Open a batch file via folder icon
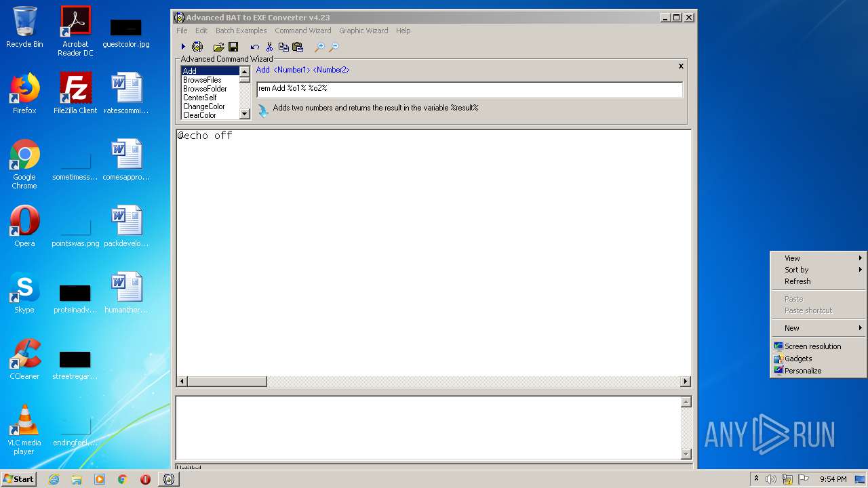This screenshot has width=868, height=488. (x=218, y=47)
